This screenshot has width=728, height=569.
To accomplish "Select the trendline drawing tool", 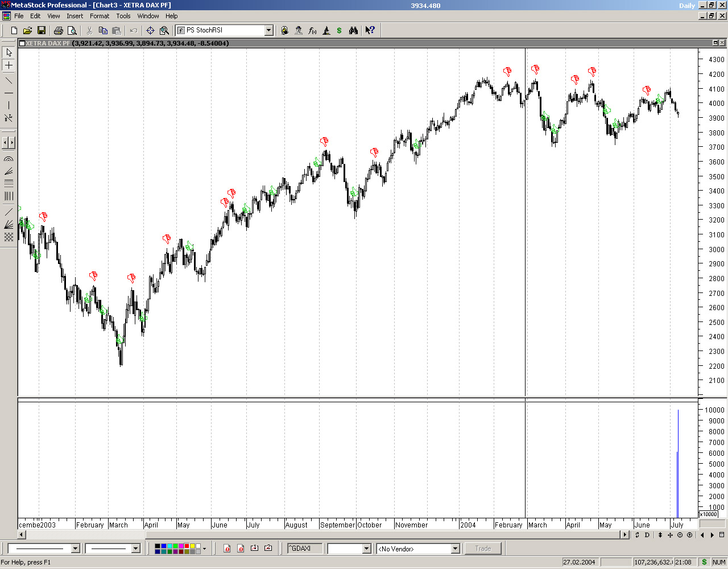I will (x=9, y=80).
